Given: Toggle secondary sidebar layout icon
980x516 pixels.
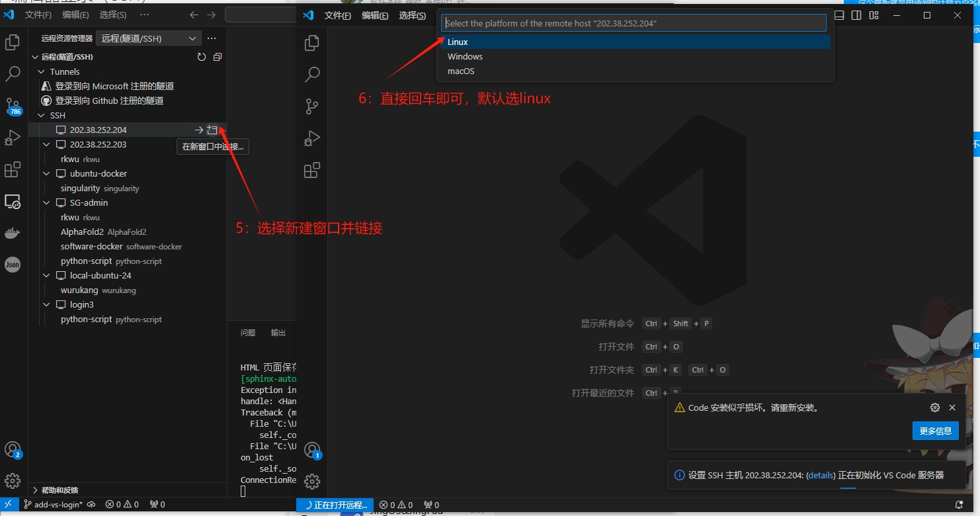Looking at the screenshot, I should pyautogui.click(x=856, y=15).
